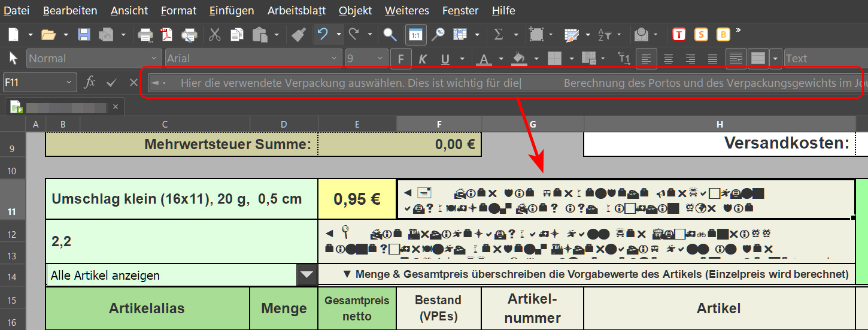
Task: Open the Arbeitsblatt menu
Action: click(x=296, y=11)
